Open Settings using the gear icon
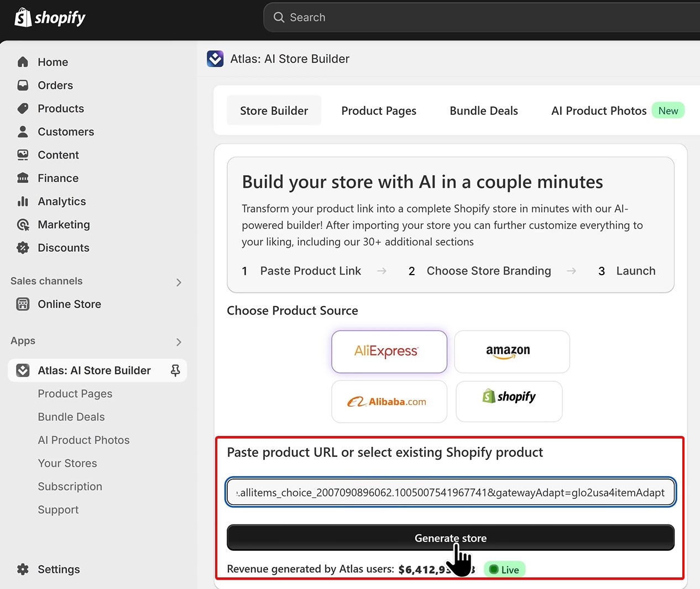Viewport: 700px width, 589px height. tap(23, 569)
